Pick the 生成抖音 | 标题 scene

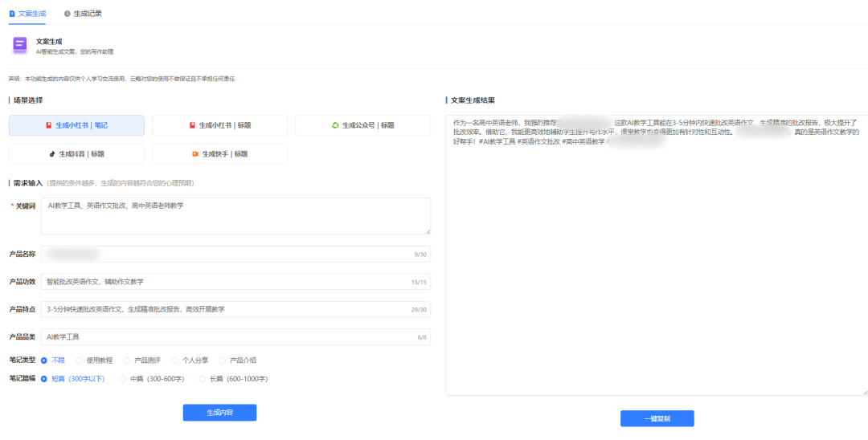(x=76, y=154)
